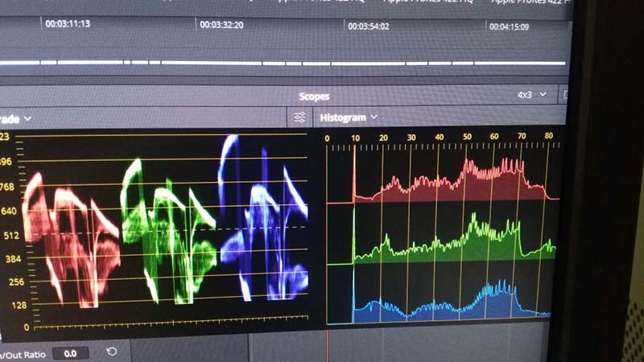Open the 4x3 layout dropdown
This screenshot has height=362, width=644.
click(x=532, y=95)
